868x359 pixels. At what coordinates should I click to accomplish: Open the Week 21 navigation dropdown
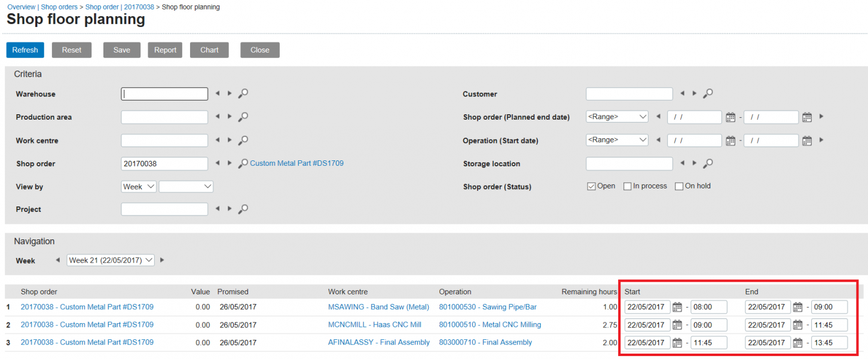coord(111,260)
